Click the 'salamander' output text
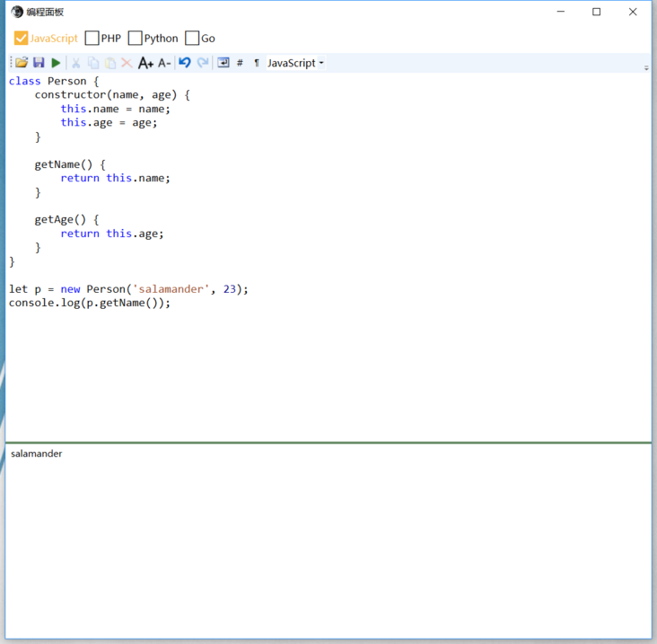Image resolution: width=657 pixels, height=644 pixels. click(x=37, y=454)
